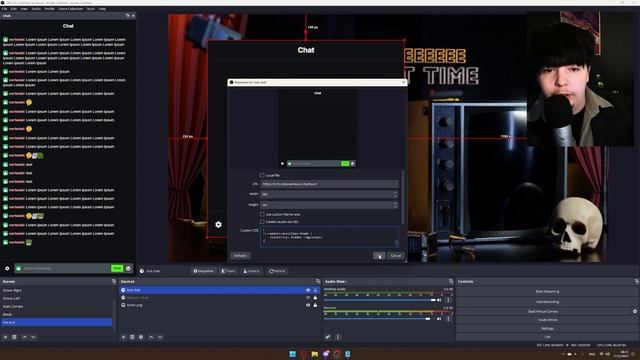Confirm properties dialog with OK
This screenshot has width=640, height=360.
[x=379, y=256]
